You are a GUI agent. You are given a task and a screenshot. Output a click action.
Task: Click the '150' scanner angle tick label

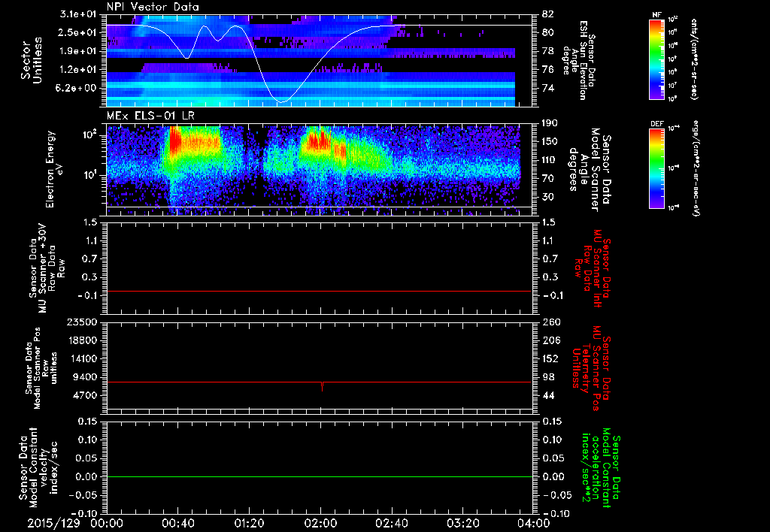(550, 142)
